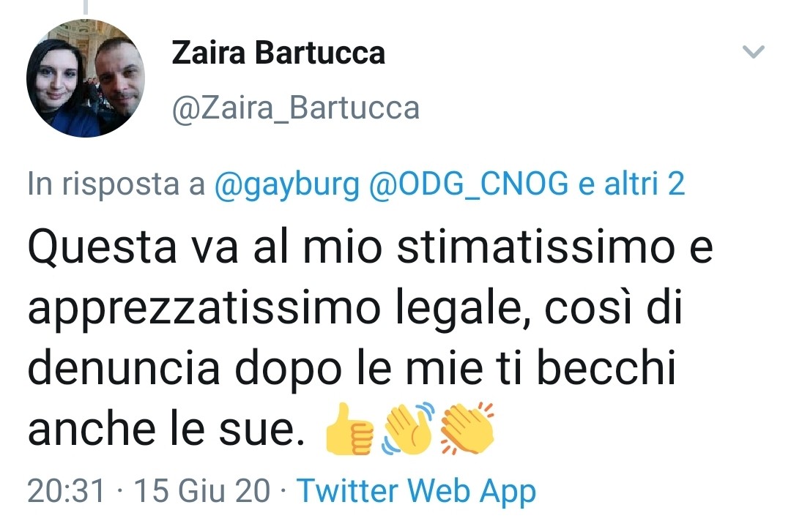Visit the @ODG_CNOG mention
This screenshot has width=791, height=532.
(x=469, y=184)
